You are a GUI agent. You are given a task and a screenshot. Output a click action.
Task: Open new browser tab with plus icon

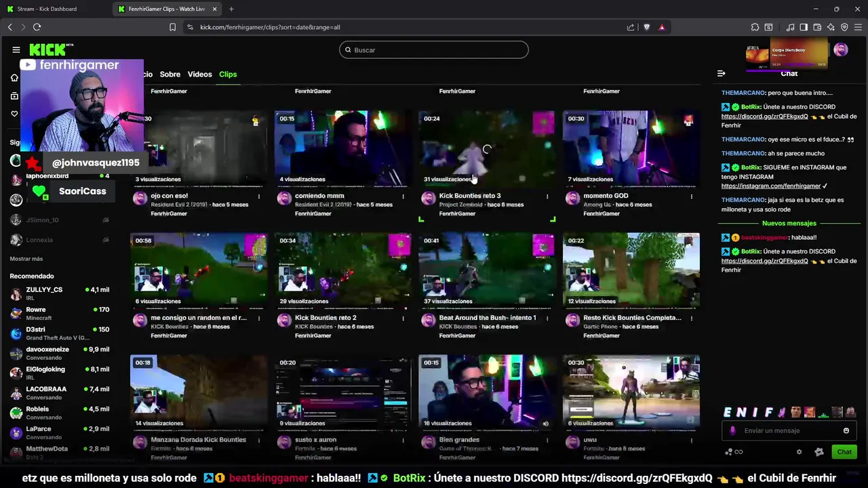(x=231, y=9)
